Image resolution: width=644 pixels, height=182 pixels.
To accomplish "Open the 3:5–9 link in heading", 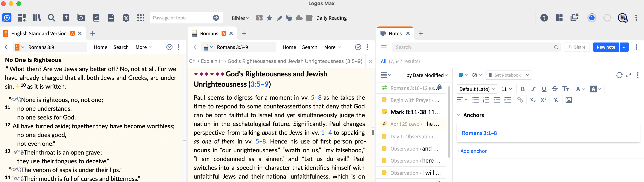I will 260,84.
